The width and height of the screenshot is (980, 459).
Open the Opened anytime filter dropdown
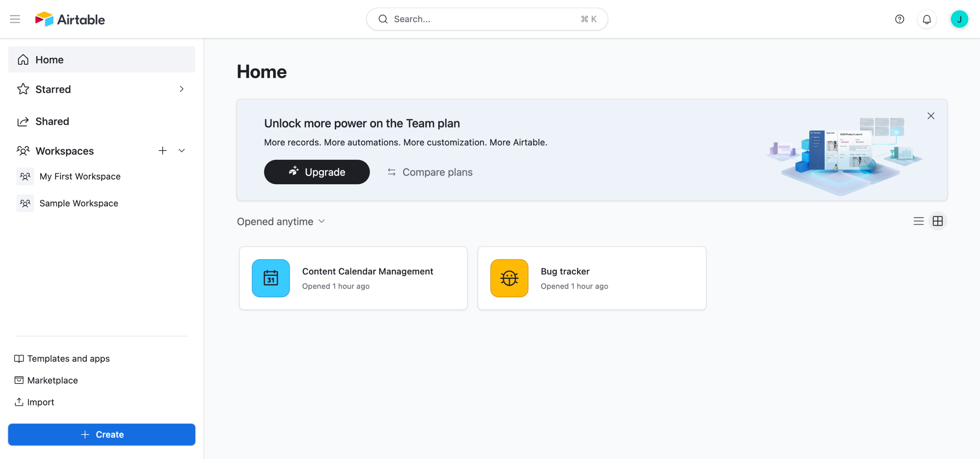[281, 221]
